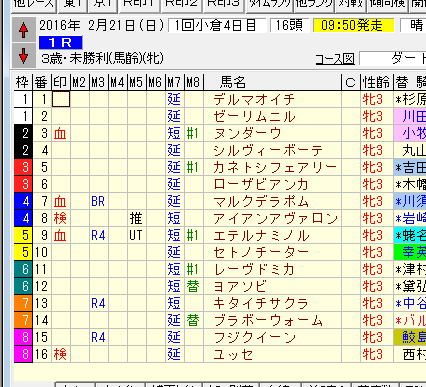Select horse name カネトシフェアリー

(x=275, y=167)
